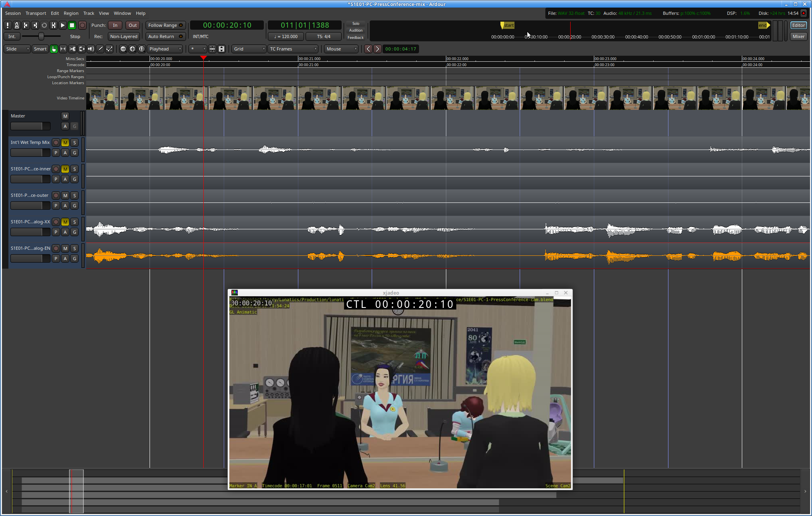812x516 pixels.
Task: Solo the S1E01-PC...alog-EN track
Action: (75, 248)
